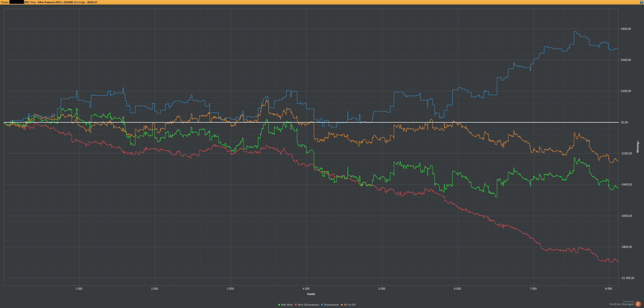Click the Player label in header
Screen dimensions: 644x308
click(x=5, y=2)
